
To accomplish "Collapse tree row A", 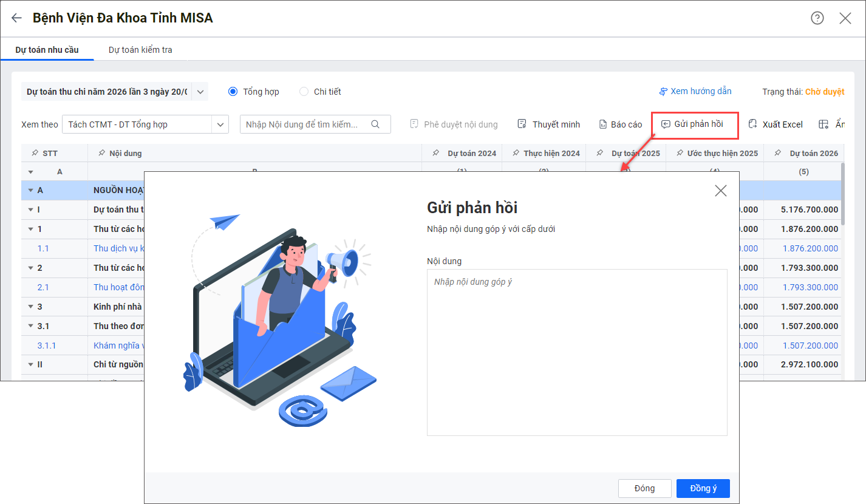I will click(30, 191).
